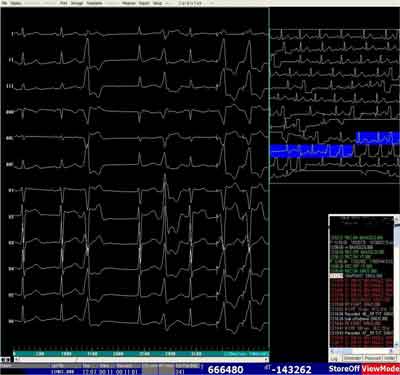Click the StoreOff indicator in status bar

[x=344, y=369]
